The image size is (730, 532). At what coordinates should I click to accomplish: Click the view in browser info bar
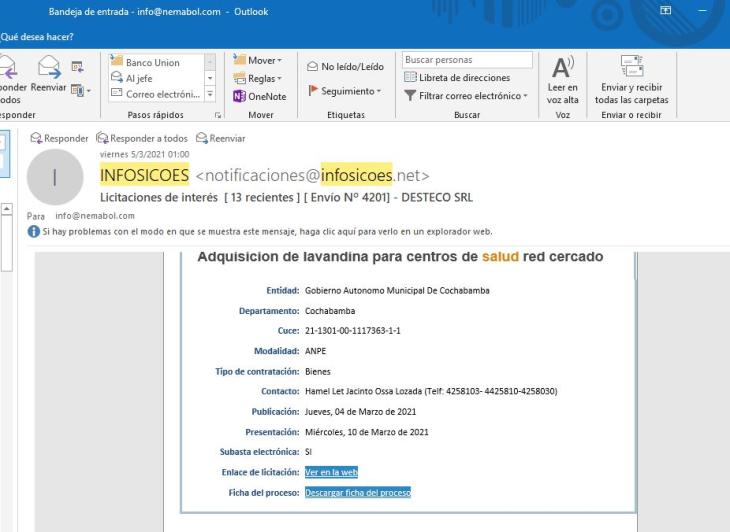(x=267, y=231)
